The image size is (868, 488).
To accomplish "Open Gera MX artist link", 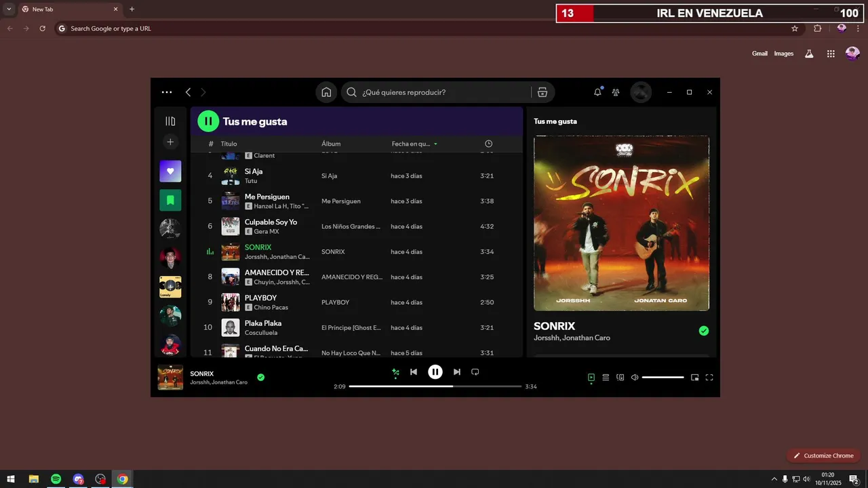I will point(267,232).
